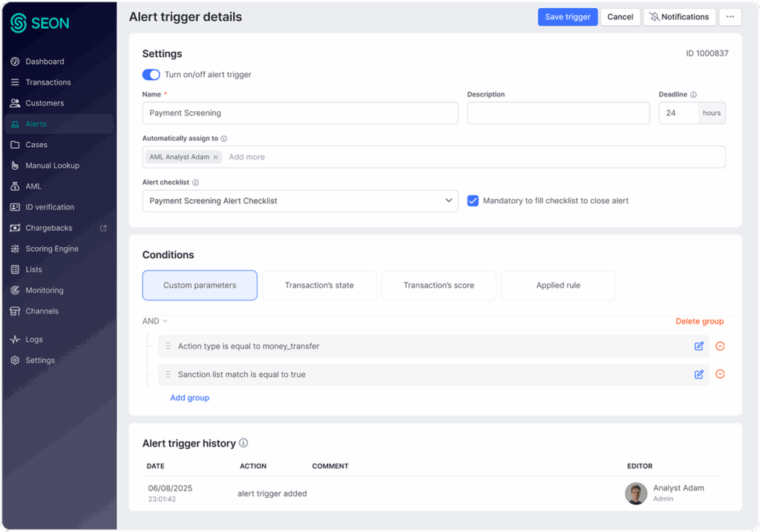The width and height of the screenshot is (760, 532).
Task: Click the Delete group link
Action: pos(699,321)
